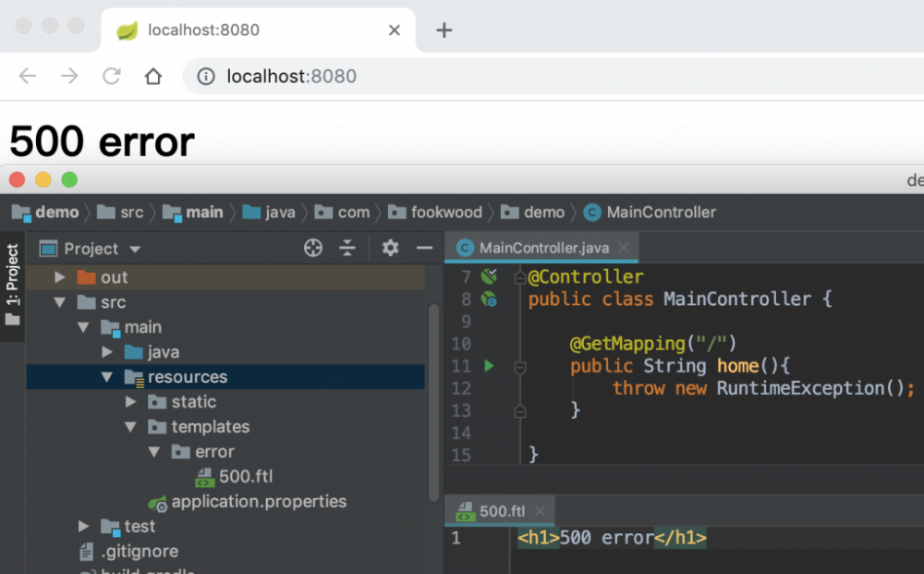Open 500.ftl file in project tree
The height and width of the screenshot is (574, 924).
[x=245, y=477]
